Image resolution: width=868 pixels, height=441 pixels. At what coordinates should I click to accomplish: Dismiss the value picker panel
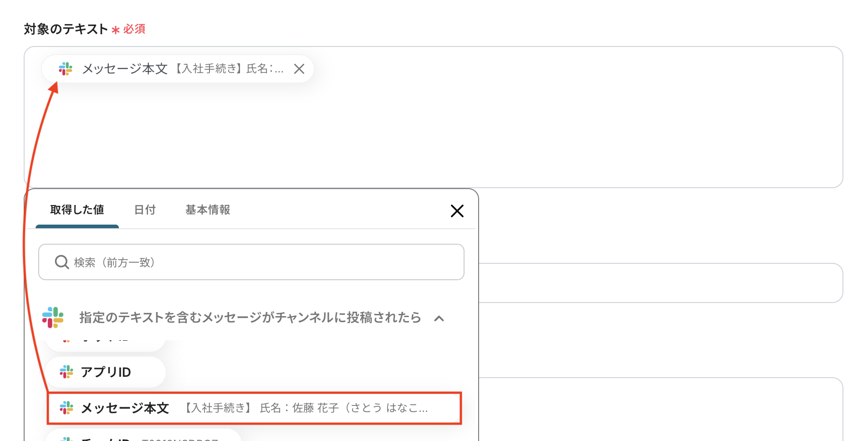tap(457, 210)
